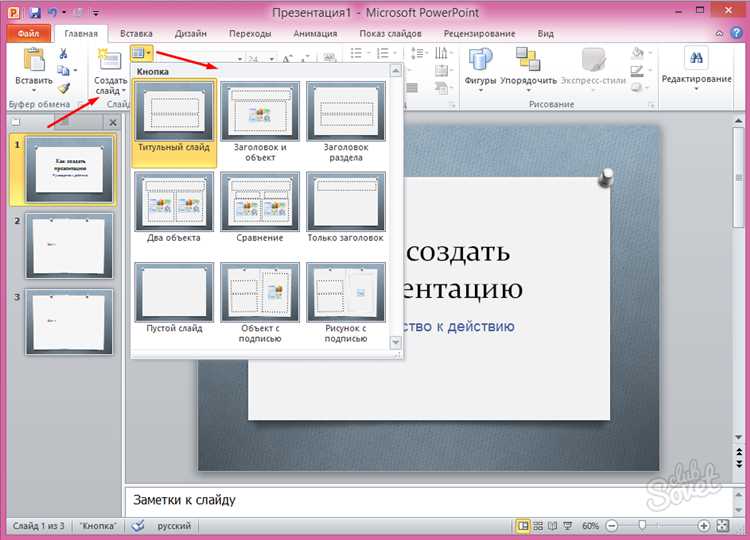Open the Editing (Редактирование) binoculars icon
This screenshot has height=540, width=750.
(696, 59)
